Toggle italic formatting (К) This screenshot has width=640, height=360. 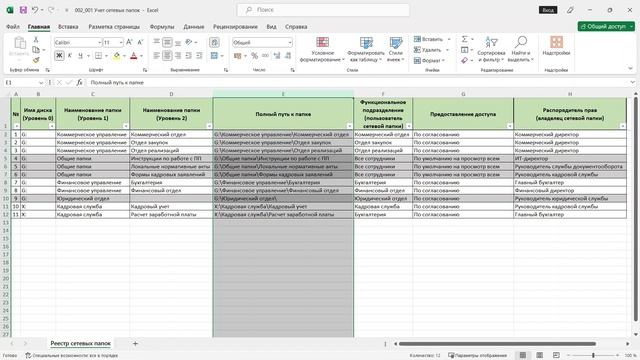(x=70, y=56)
